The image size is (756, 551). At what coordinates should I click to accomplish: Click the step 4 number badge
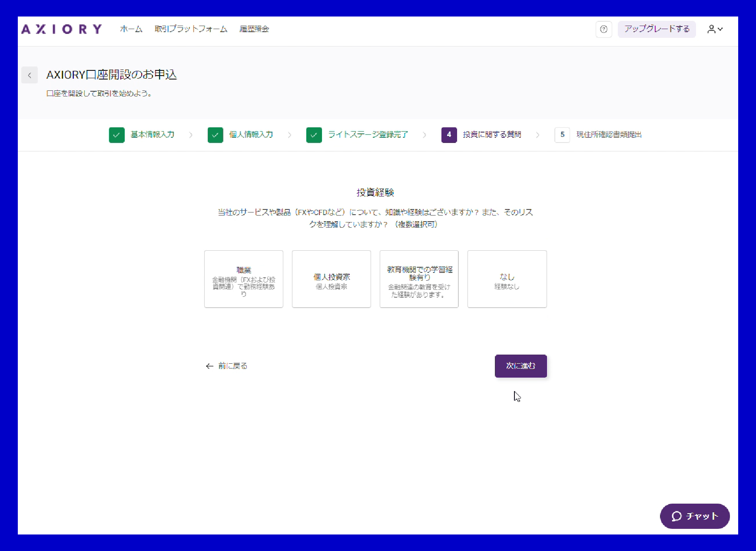(449, 135)
